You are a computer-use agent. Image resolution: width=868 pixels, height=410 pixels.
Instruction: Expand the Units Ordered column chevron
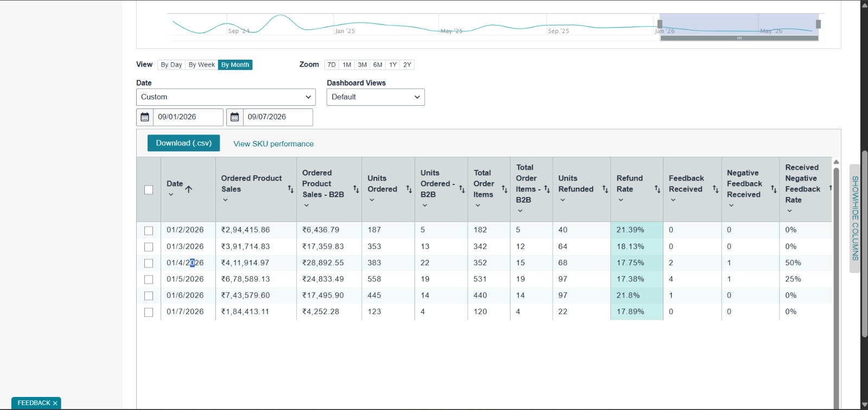click(x=372, y=200)
